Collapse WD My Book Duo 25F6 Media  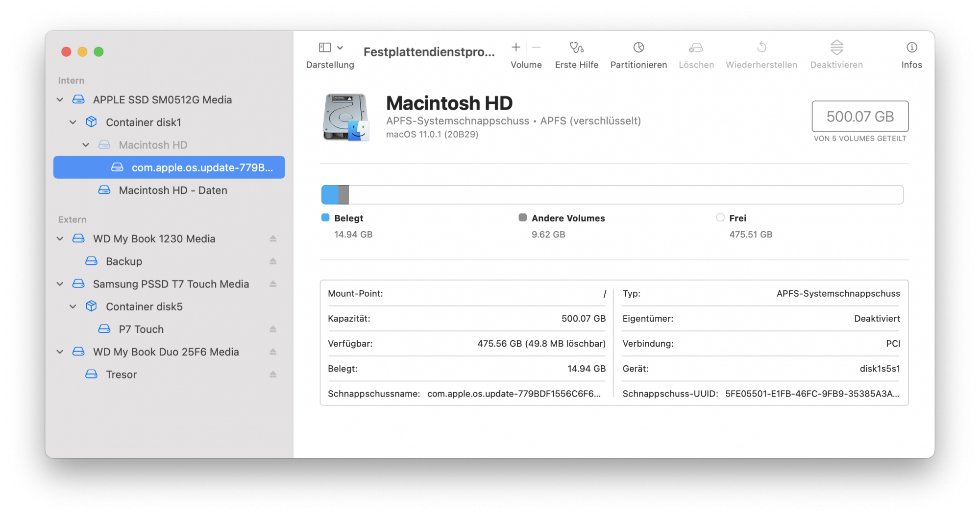(60, 352)
